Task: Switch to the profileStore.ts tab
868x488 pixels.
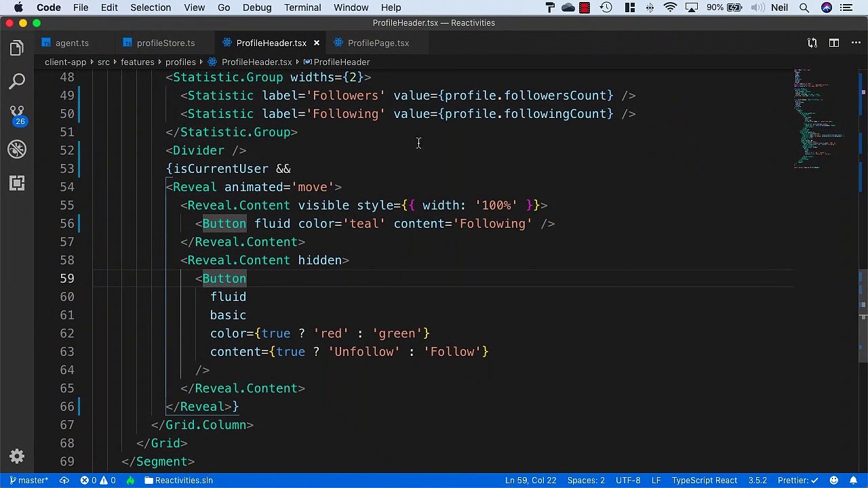Action: 165,43
